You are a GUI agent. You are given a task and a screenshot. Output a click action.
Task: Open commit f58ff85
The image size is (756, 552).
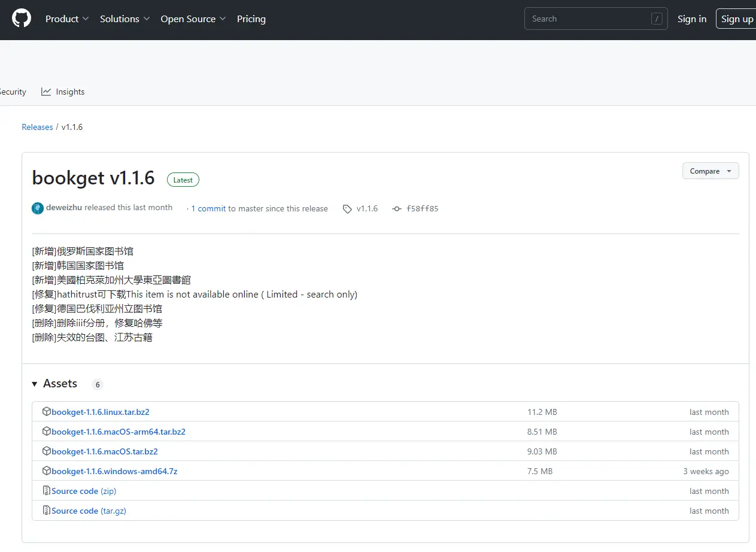tap(423, 209)
